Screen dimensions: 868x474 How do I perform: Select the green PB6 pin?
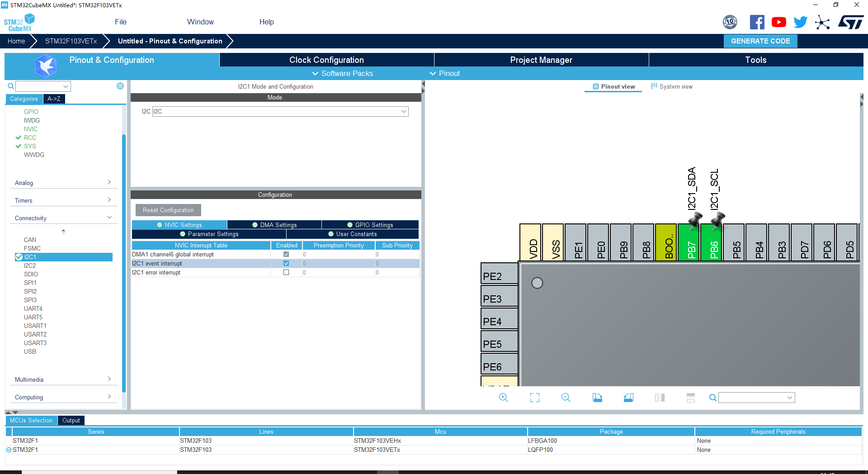(711, 242)
